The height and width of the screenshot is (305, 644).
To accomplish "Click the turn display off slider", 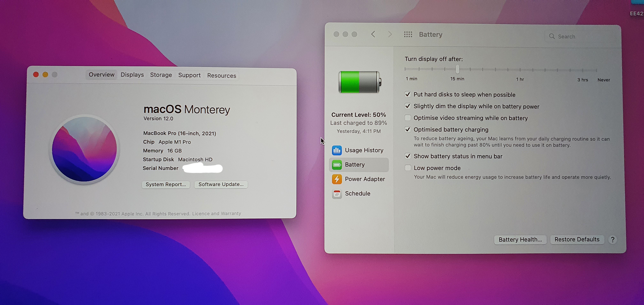I will [457, 69].
